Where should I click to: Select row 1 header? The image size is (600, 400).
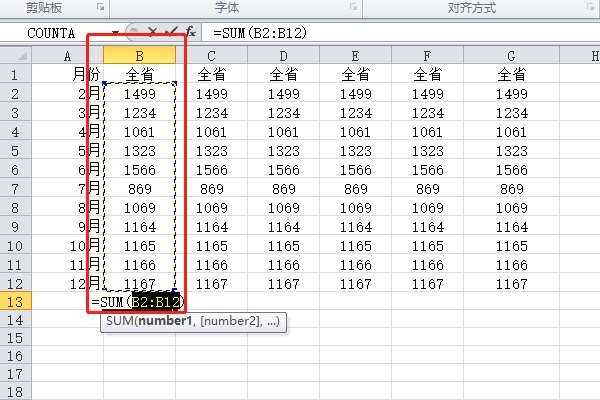(x=15, y=74)
